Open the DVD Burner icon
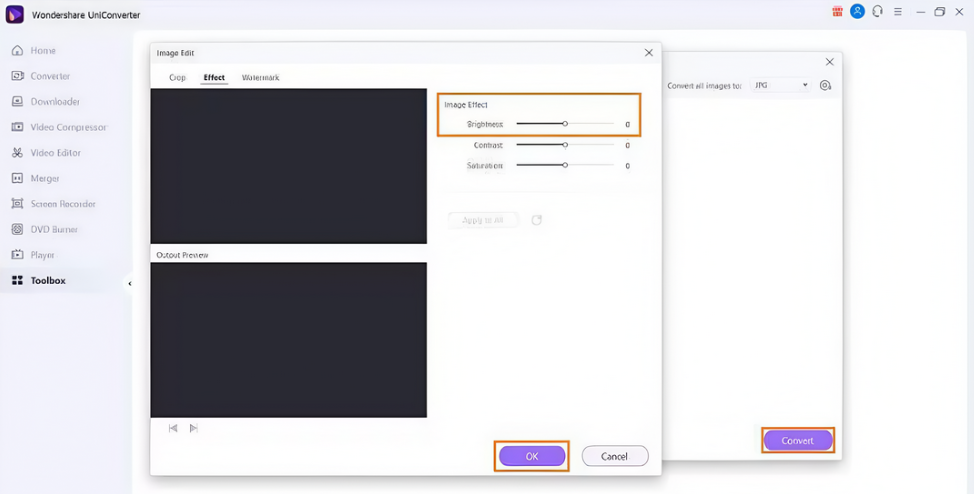 [17, 229]
